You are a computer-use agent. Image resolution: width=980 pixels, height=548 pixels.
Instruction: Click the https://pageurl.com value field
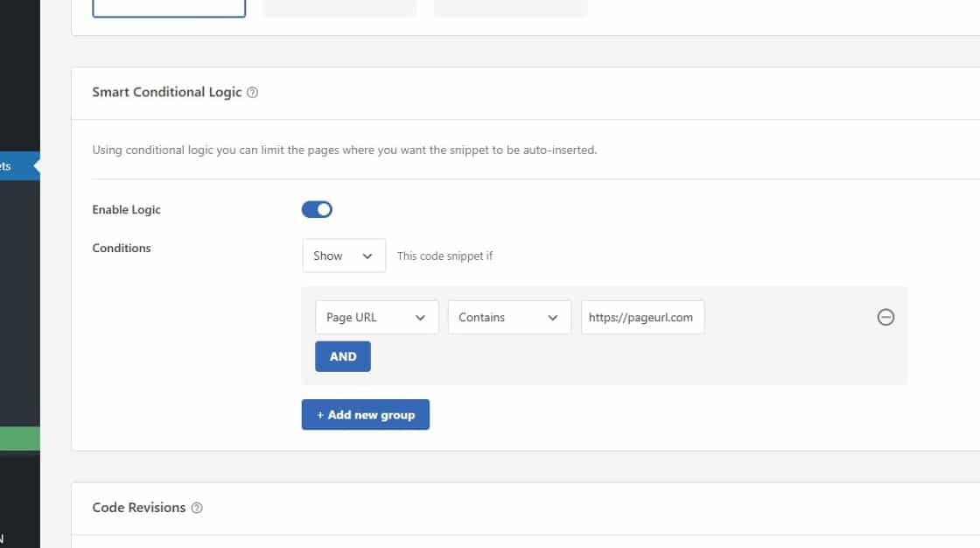[x=642, y=318]
